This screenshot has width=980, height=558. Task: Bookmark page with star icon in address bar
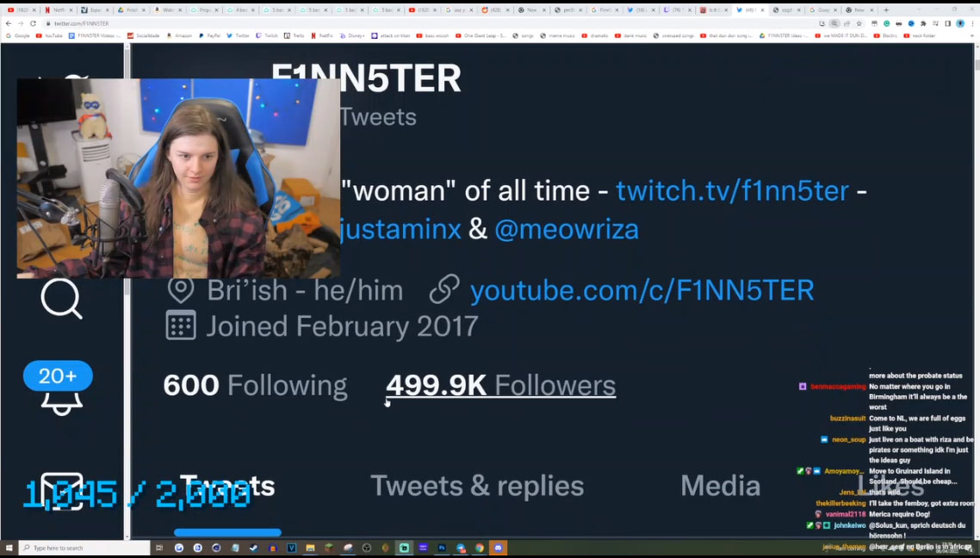click(859, 23)
